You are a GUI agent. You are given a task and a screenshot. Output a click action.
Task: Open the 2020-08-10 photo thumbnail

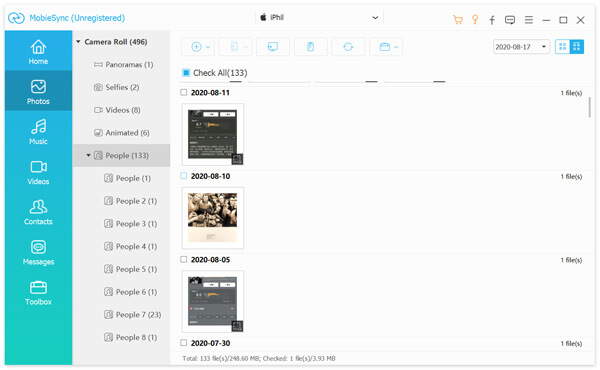coord(213,218)
